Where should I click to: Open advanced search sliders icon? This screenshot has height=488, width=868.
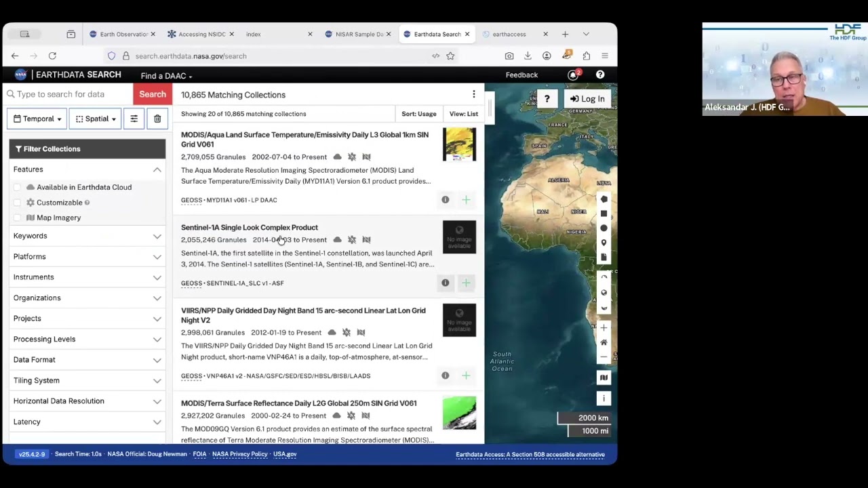tap(134, 119)
